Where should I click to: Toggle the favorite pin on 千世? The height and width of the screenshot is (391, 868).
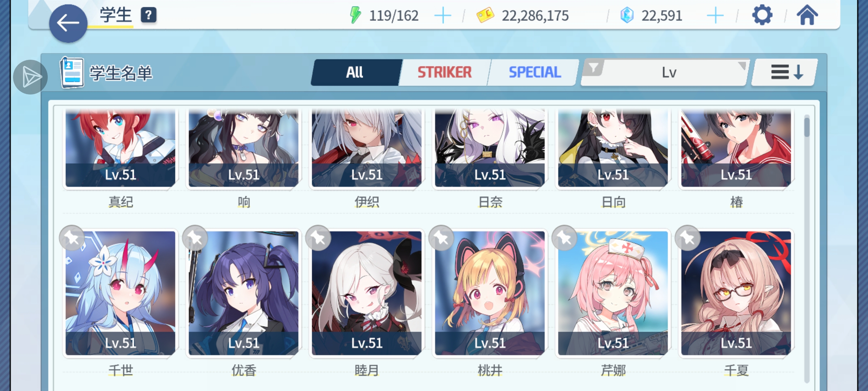[x=72, y=238]
